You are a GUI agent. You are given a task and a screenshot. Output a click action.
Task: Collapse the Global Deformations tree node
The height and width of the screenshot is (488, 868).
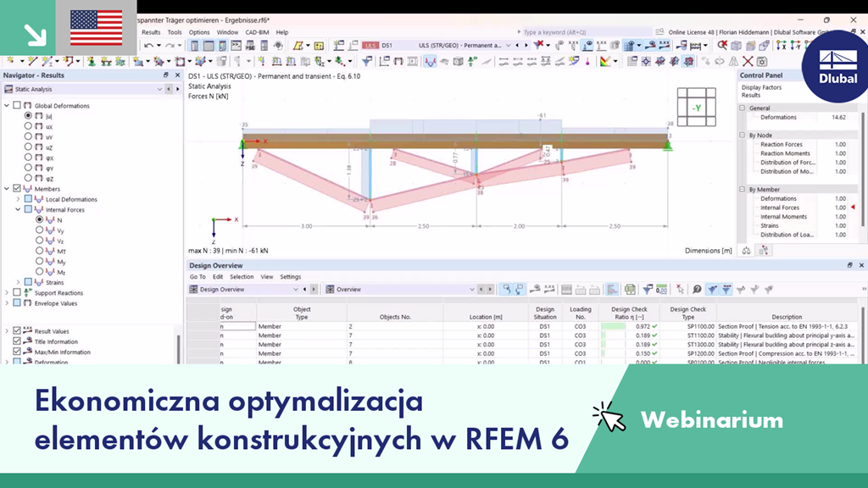[x=7, y=105]
